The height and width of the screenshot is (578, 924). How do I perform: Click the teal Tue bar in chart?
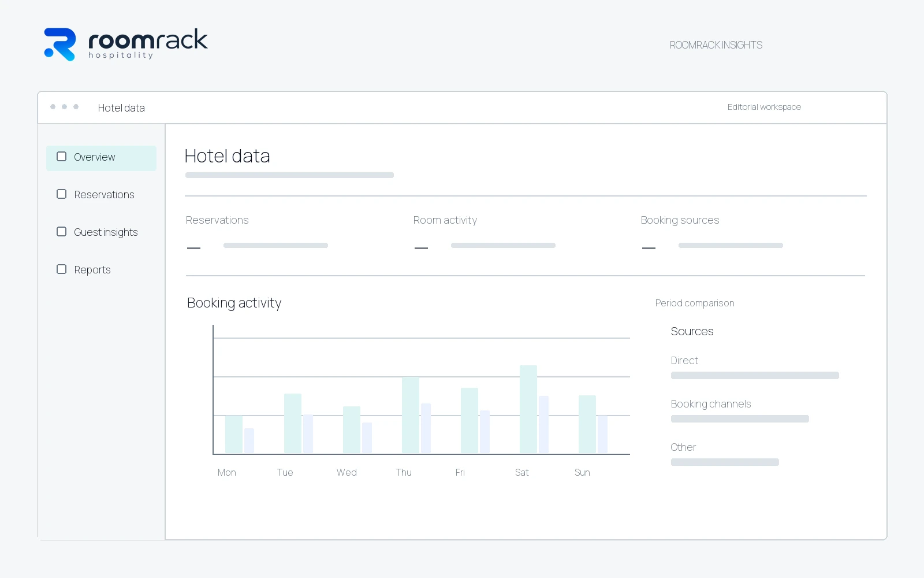tap(293, 424)
